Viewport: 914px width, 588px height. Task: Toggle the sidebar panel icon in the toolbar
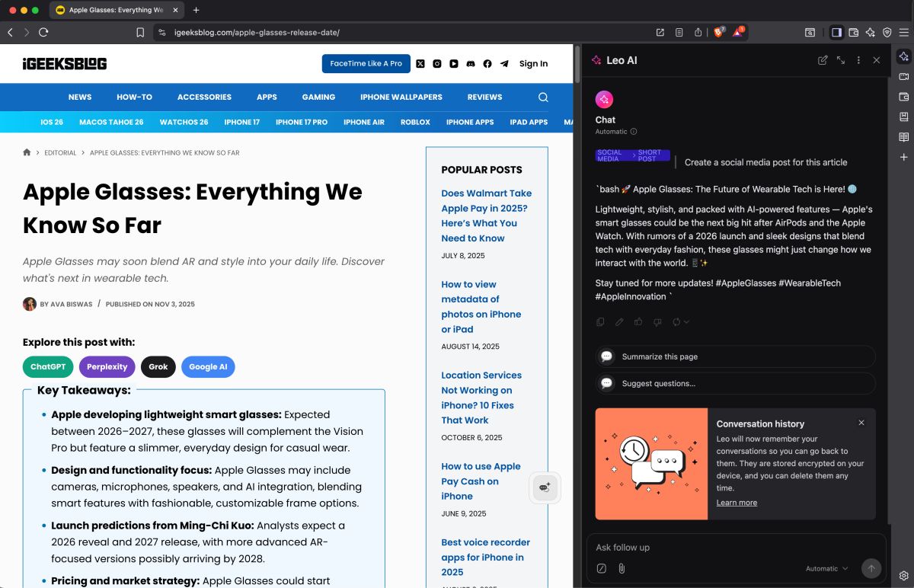click(836, 32)
